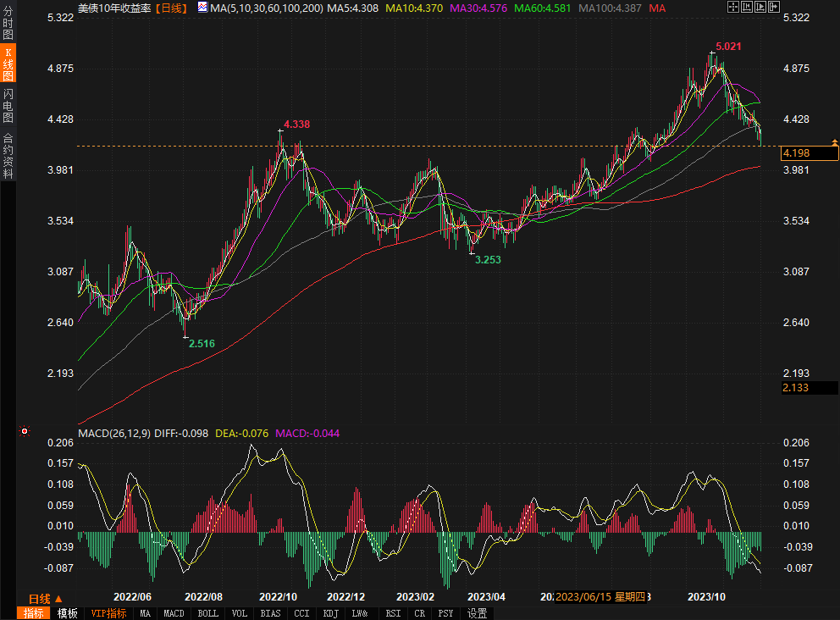Click the third chart layout icon at top right
This screenshot has width=840, height=620.
tap(760, 7)
